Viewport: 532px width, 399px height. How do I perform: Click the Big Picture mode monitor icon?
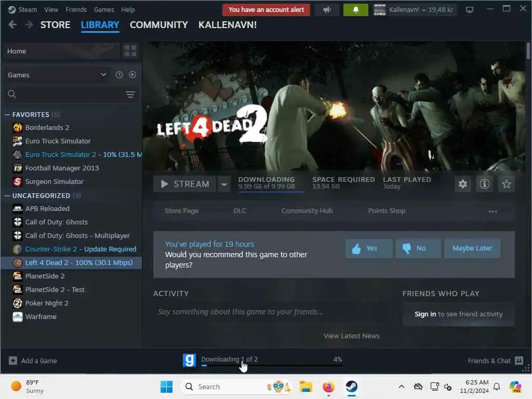tap(470, 10)
